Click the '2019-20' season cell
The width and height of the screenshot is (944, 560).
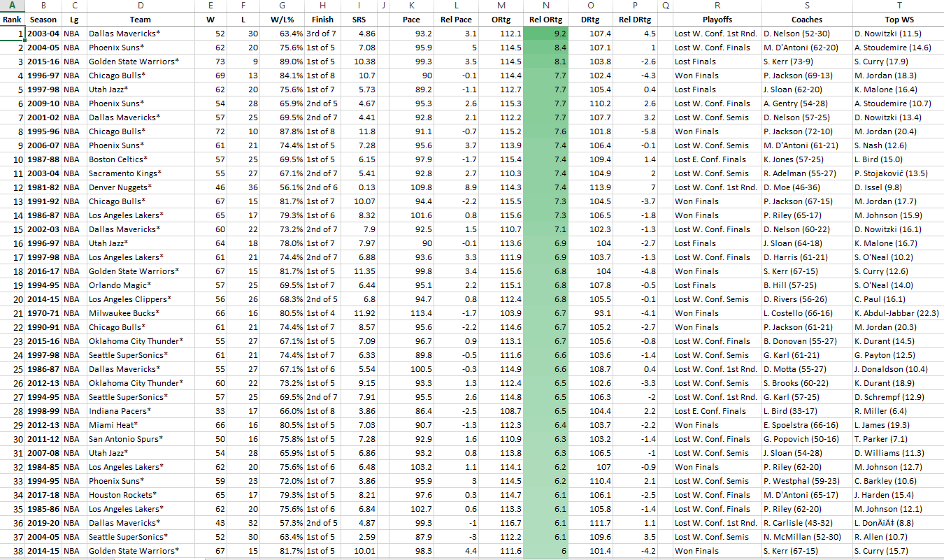[43, 523]
